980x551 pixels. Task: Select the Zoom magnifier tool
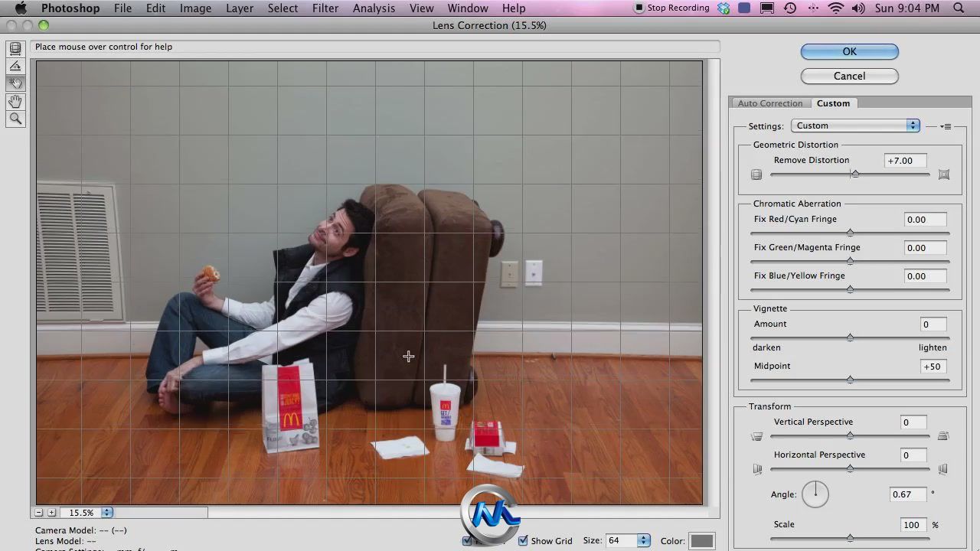pyautogui.click(x=15, y=119)
